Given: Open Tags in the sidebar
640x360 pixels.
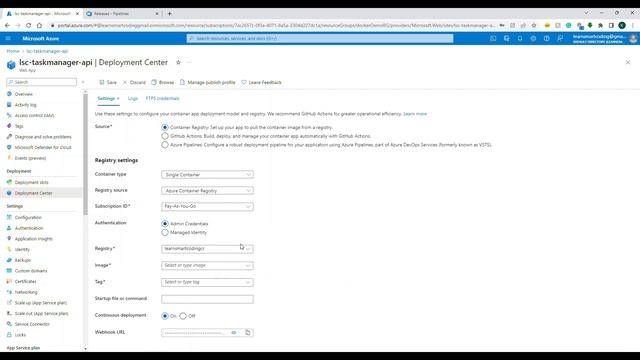Looking at the screenshot, I should tap(19, 126).
